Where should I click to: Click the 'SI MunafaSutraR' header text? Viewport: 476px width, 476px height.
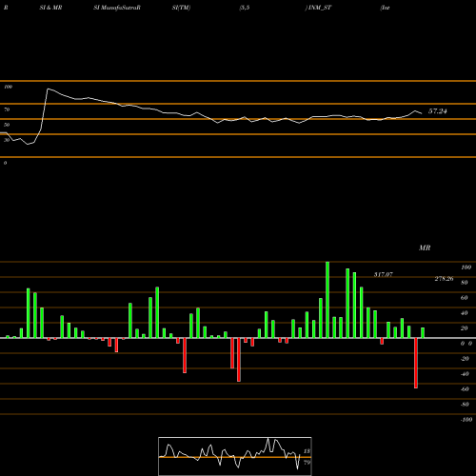pyautogui.click(x=117, y=8)
